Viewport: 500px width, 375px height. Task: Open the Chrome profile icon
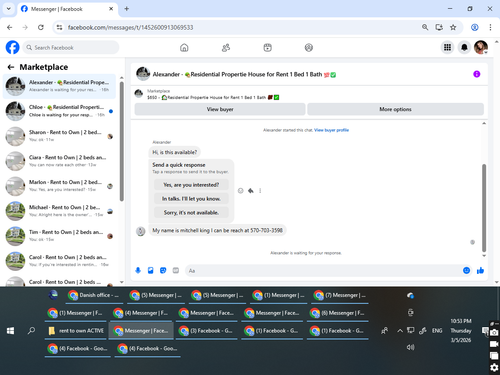(475, 27)
